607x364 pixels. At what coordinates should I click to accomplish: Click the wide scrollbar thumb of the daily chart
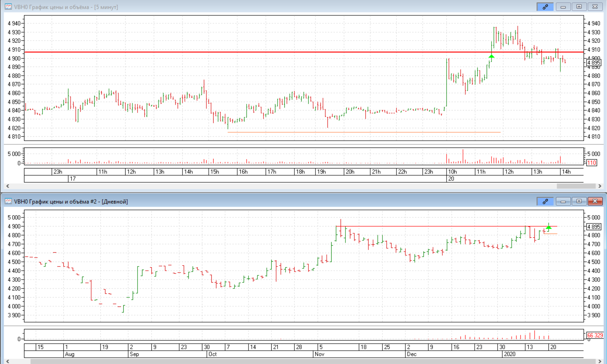coord(313,361)
